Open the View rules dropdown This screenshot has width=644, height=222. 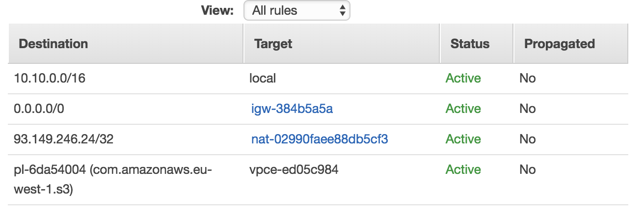tap(296, 10)
